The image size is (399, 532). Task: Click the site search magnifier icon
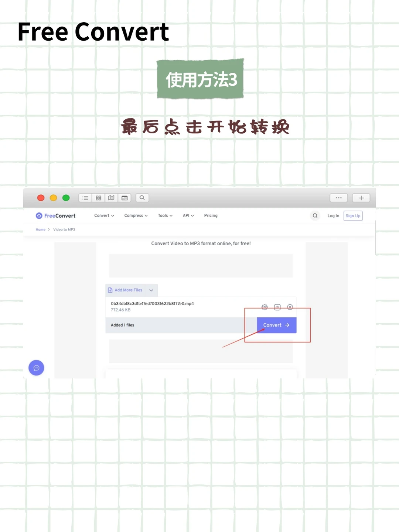coord(315,216)
